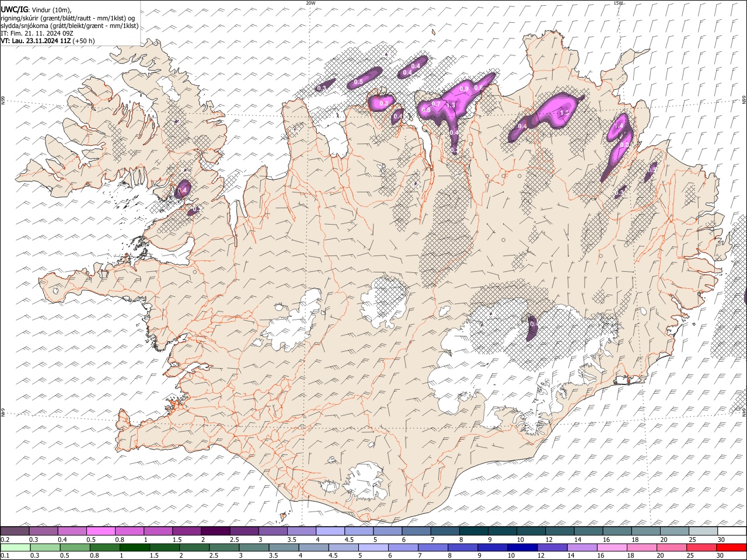Click the dark purple swatch between 2 and 2.5
747x560 pixels.
tap(215, 531)
